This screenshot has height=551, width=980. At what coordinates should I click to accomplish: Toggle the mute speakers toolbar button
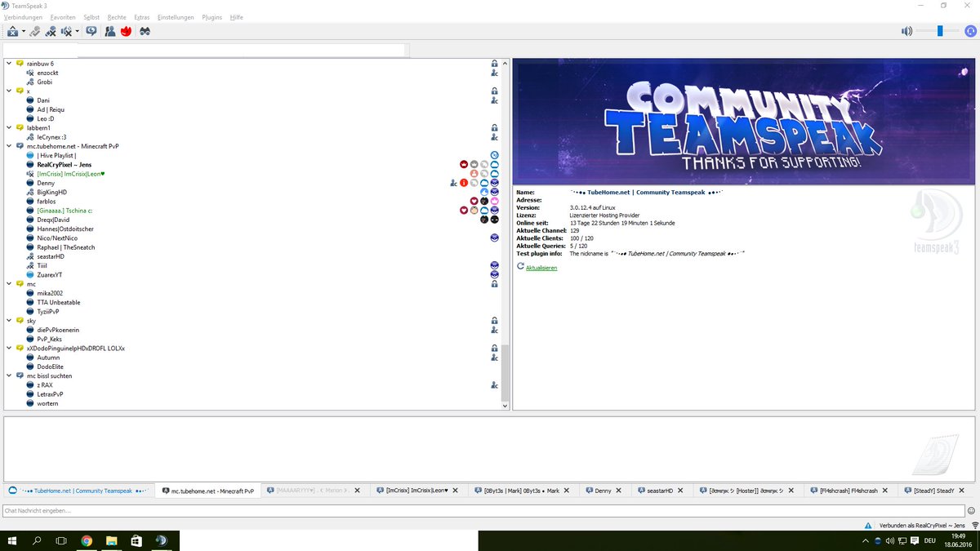pyautogui.click(x=66, y=31)
